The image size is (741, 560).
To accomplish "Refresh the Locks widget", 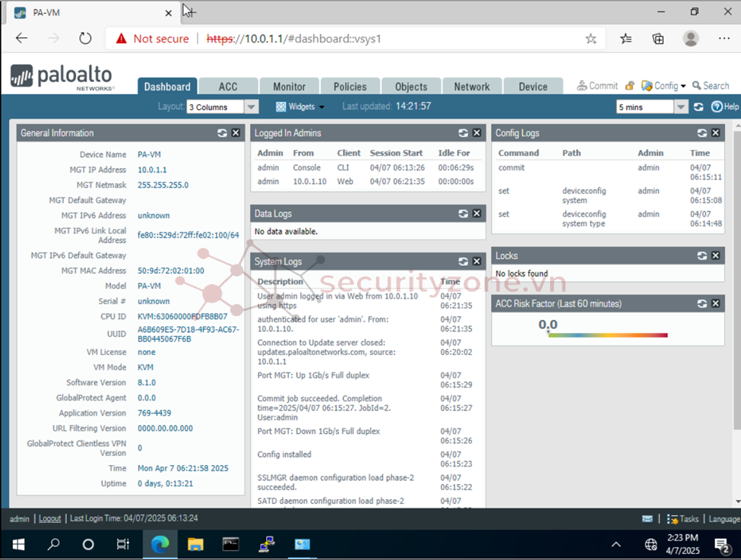I will [x=702, y=255].
